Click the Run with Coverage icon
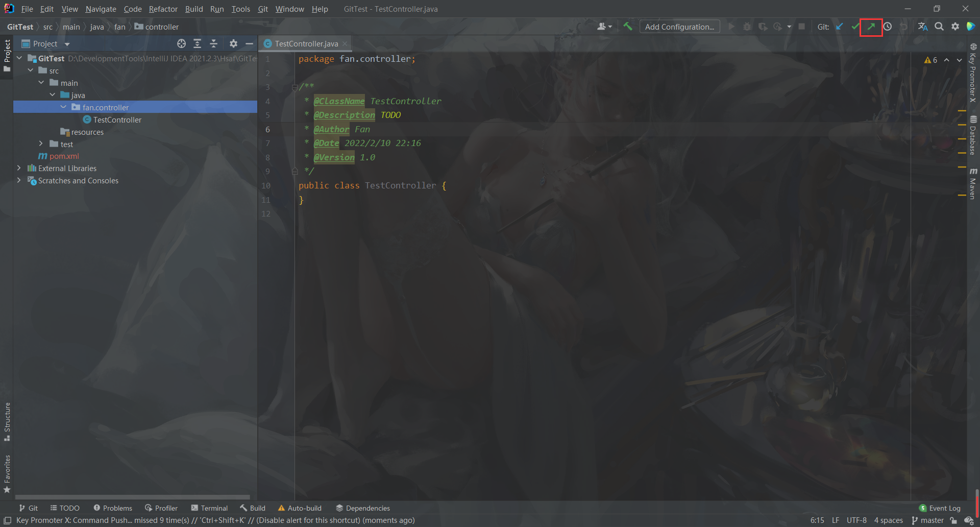 point(763,27)
